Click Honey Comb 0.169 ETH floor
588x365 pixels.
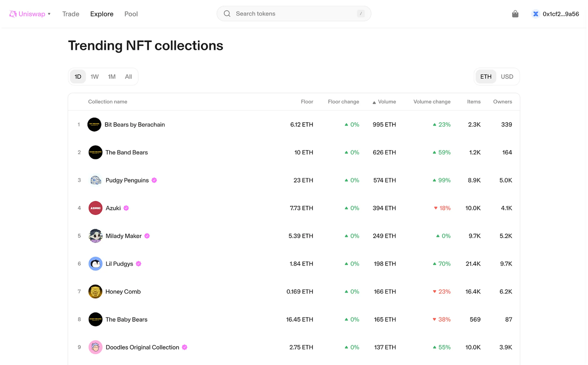tap(300, 292)
